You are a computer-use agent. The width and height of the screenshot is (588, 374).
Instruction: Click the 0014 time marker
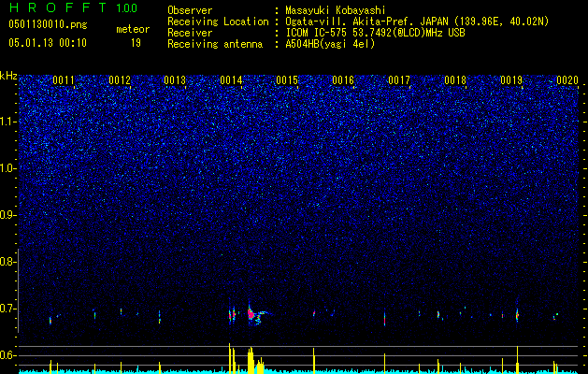(231, 79)
